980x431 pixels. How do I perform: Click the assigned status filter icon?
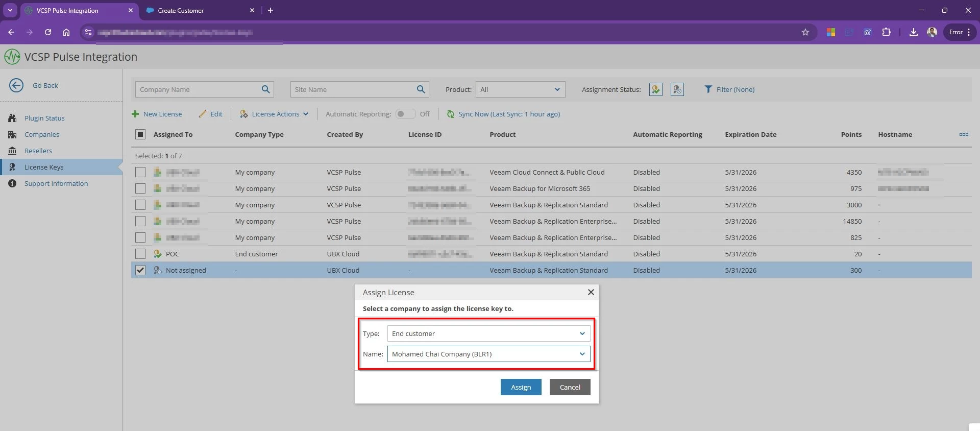click(x=655, y=89)
